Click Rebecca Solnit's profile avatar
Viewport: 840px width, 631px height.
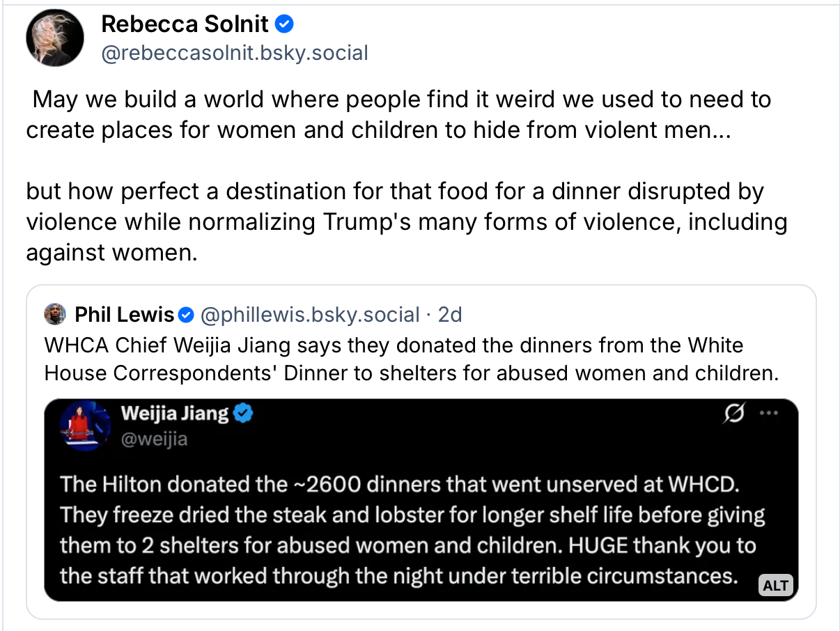[x=55, y=38]
